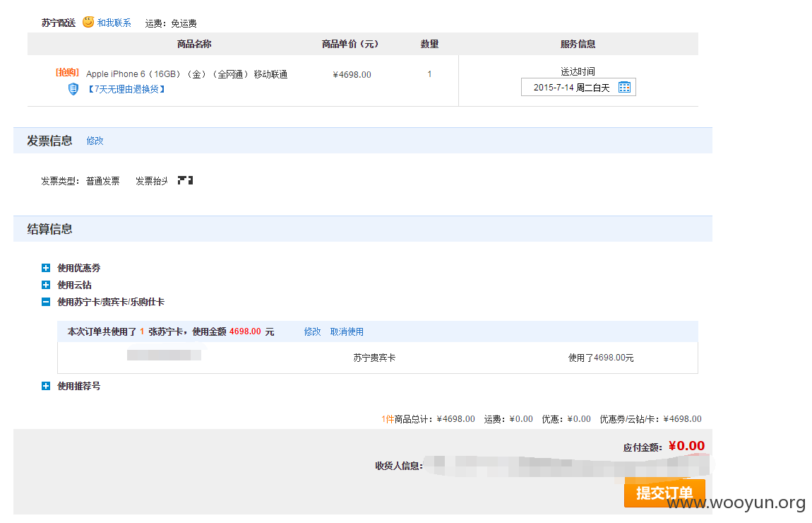Collapse the 使用苏宁卡/贵宾卡/乐购仕卡 section
This screenshot has height=523, width=812.
coord(46,302)
